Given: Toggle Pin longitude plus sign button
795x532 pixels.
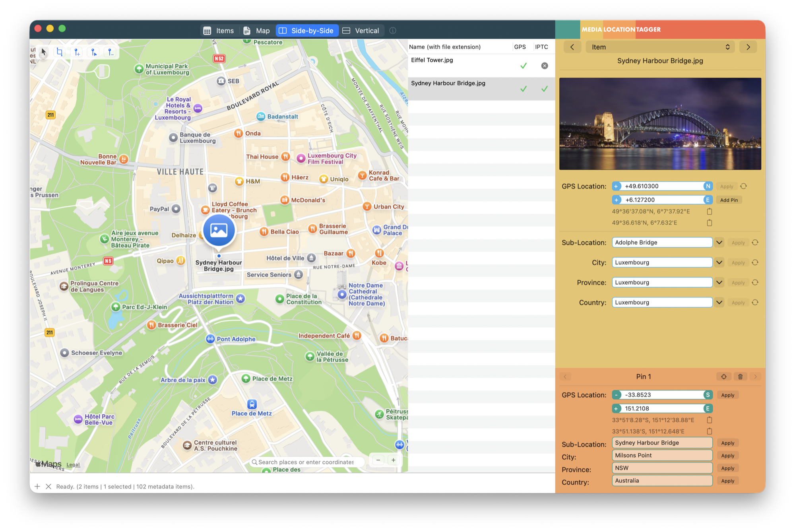Looking at the screenshot, I should click(617, 408).
